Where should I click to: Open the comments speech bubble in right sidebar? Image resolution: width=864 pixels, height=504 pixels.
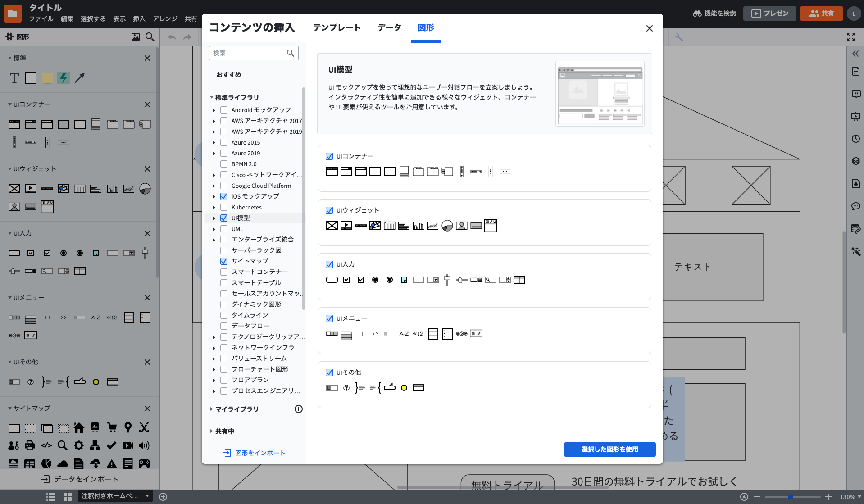(x=856, y=206)
